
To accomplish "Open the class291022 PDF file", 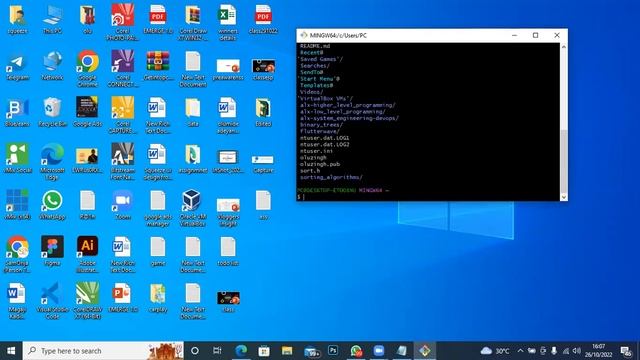I will [263, 20].
